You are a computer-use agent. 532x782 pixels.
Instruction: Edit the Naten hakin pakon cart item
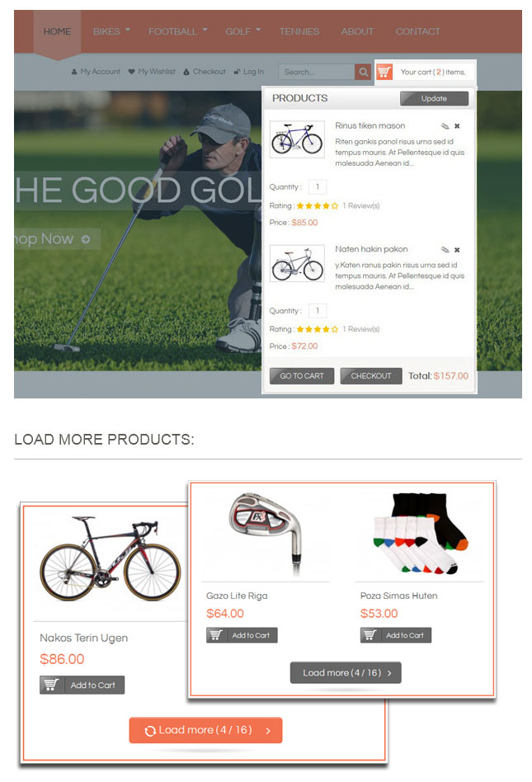tap(445, 250)
